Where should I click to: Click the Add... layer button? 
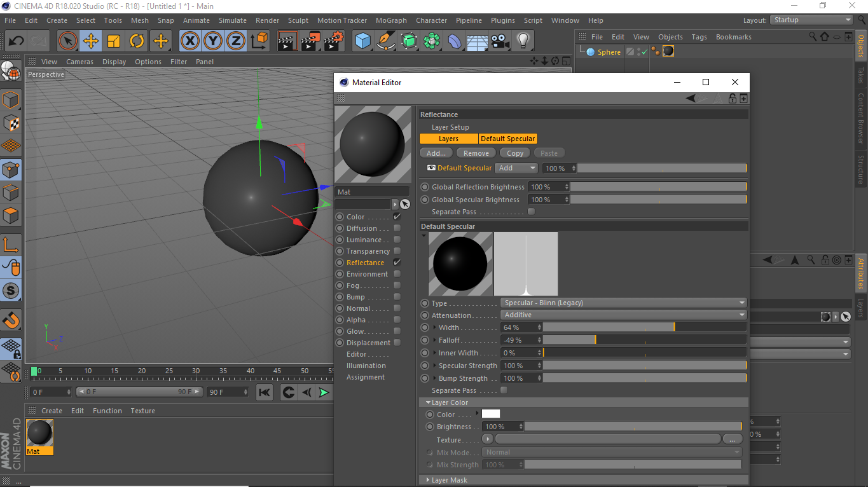coord(436,153)
